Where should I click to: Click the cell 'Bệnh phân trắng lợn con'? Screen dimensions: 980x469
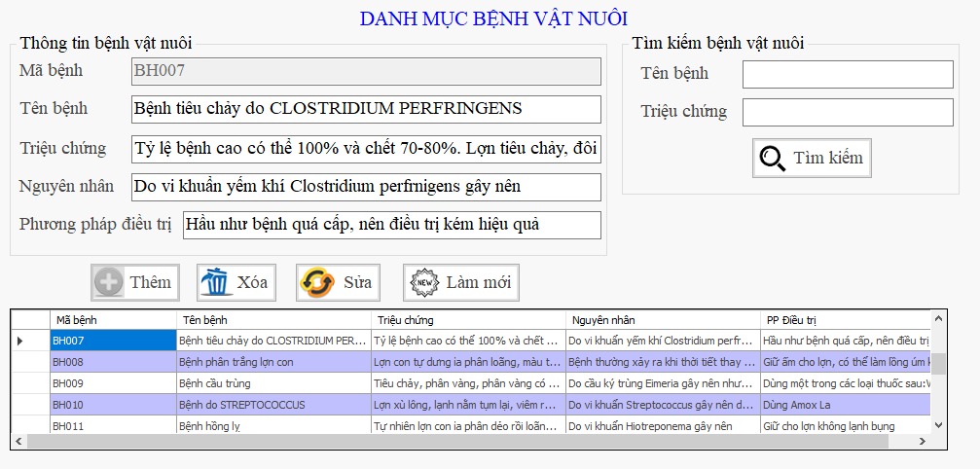coord(273,362)
